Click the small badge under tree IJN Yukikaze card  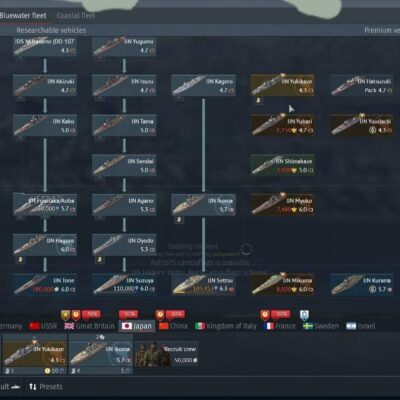pos(258,100)
